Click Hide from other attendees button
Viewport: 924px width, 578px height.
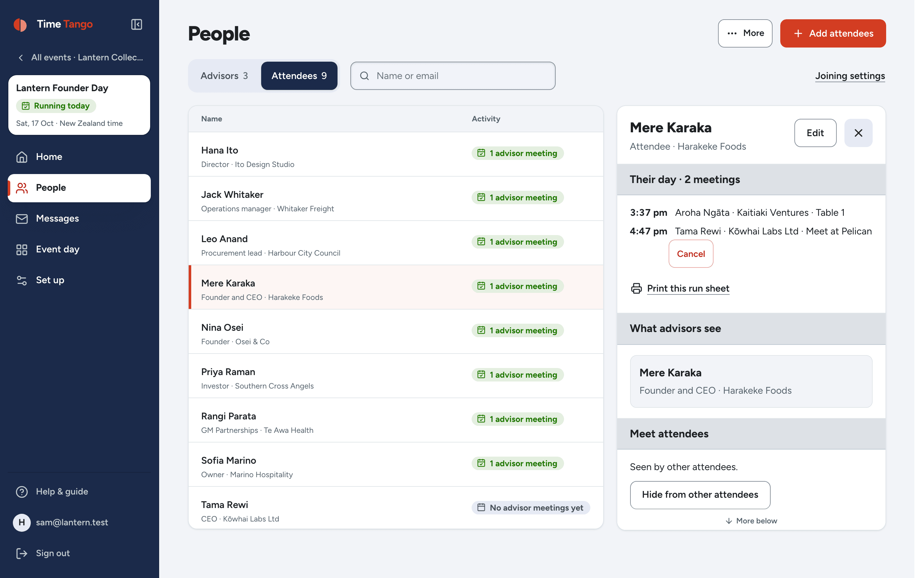tap(700, 495)
